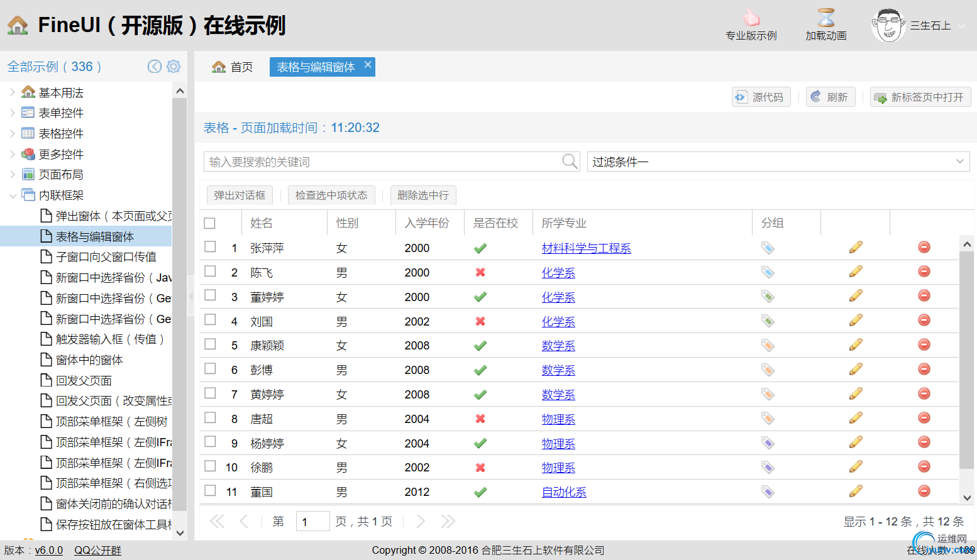Click the red delete icon for 陈飞
Viewport: 977px width, 560px height.
click(x=924, y=272)
